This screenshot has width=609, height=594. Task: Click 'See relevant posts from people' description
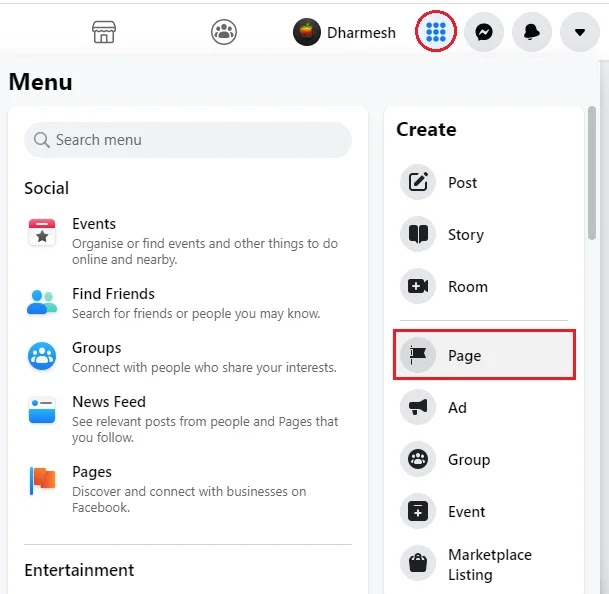(x=205, y=429)
